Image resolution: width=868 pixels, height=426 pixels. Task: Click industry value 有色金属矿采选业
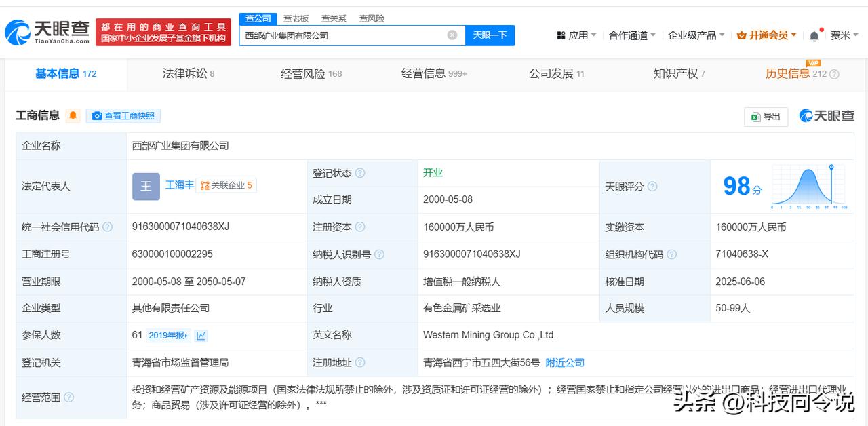click(462, 308)
